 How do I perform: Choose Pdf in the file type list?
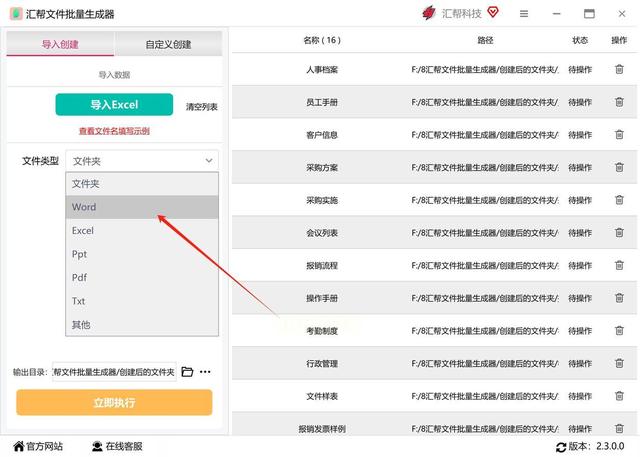[x=142, y=277]
